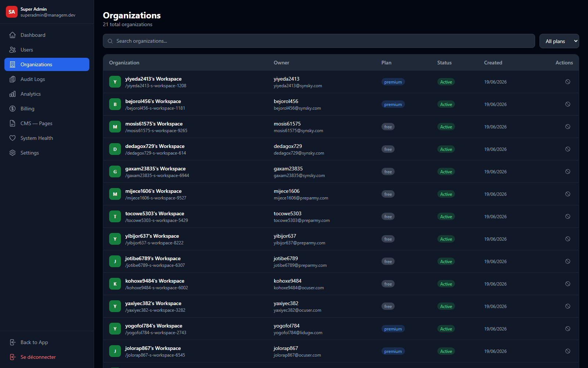
Task: View System Health page
Action: coord(47,138)
